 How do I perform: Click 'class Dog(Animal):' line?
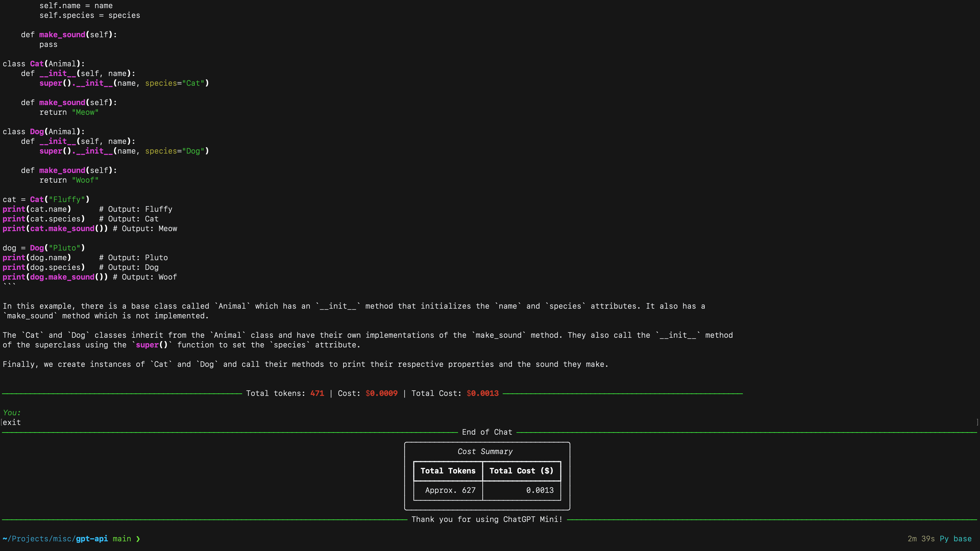(44, 132)
